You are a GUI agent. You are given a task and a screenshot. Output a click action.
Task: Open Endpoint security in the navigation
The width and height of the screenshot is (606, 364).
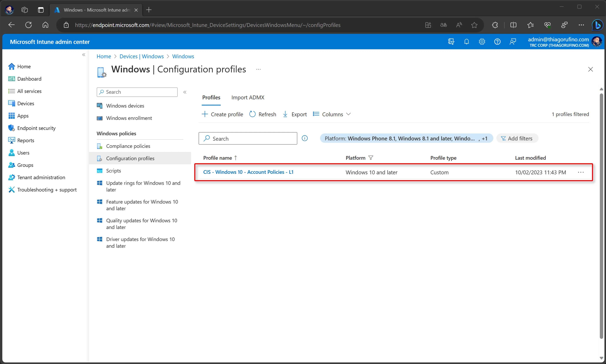[x=36, y=128]
